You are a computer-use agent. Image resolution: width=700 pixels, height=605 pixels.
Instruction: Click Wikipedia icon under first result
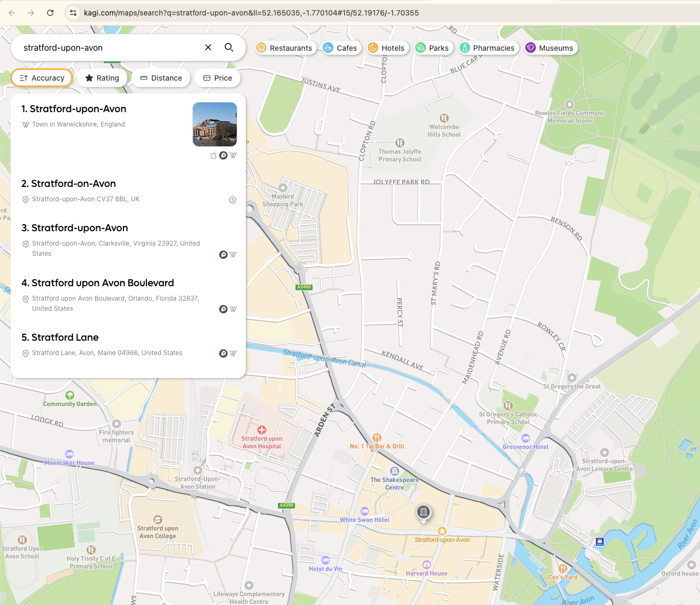click(233, 155)
